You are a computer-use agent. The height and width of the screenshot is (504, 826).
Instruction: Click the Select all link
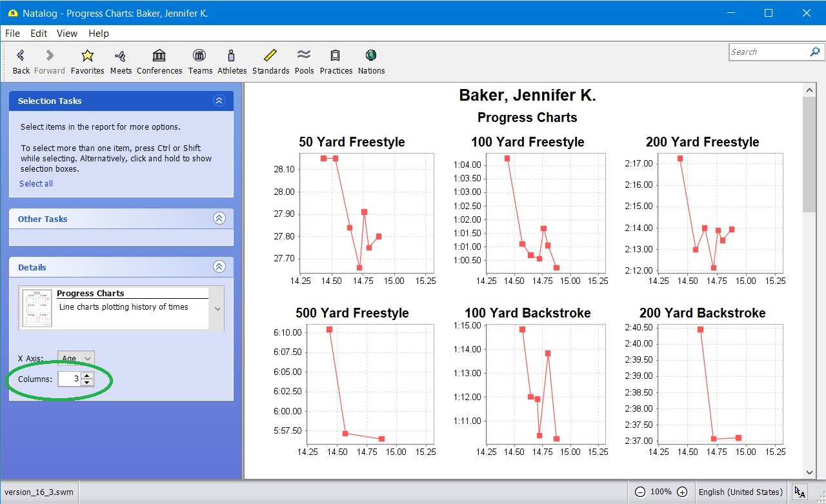[36, 184]
